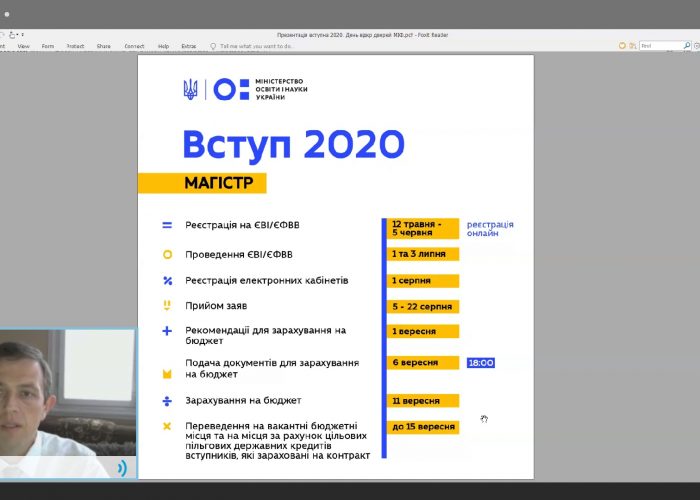
Task: Open the Help tab
Action: (163, 46)
